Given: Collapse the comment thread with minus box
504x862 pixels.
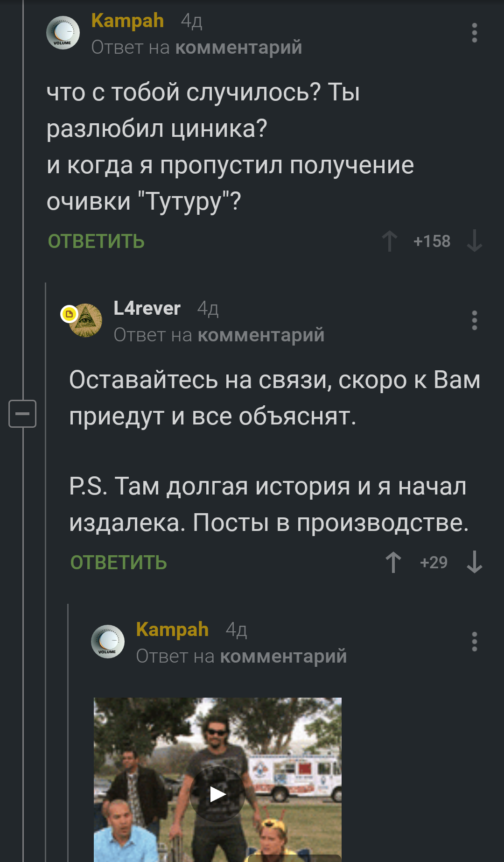Looking at the screenshot, I should coord(22,414).
